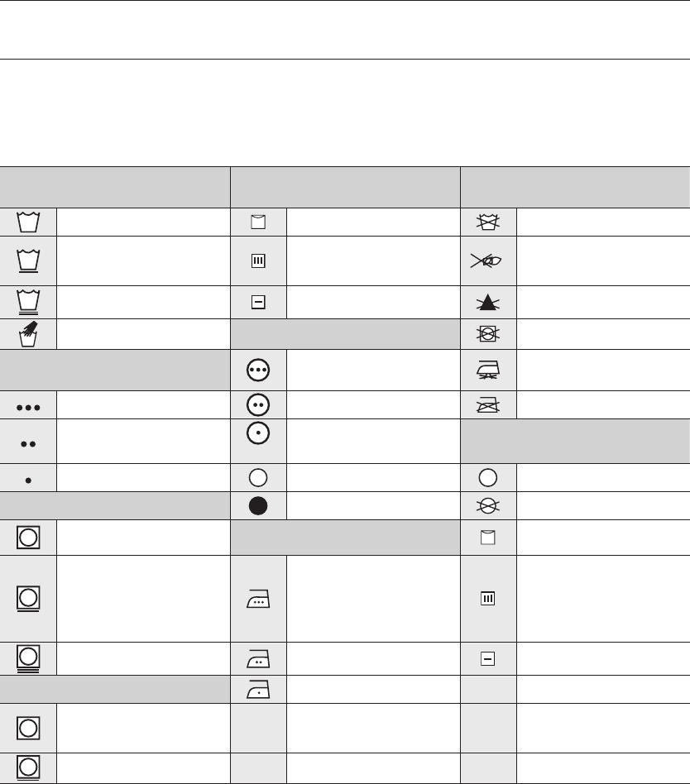Select the no-steam iron symbol

(489, 372)
